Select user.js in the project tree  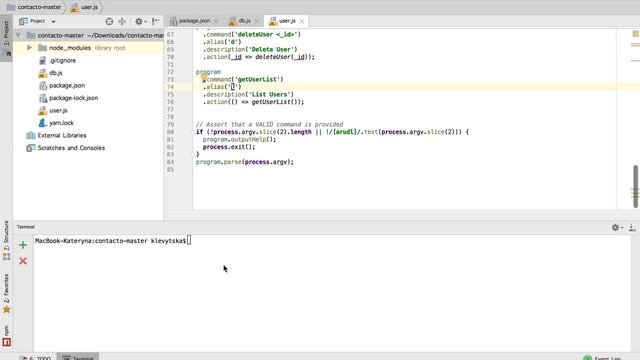tap(58, 111)
